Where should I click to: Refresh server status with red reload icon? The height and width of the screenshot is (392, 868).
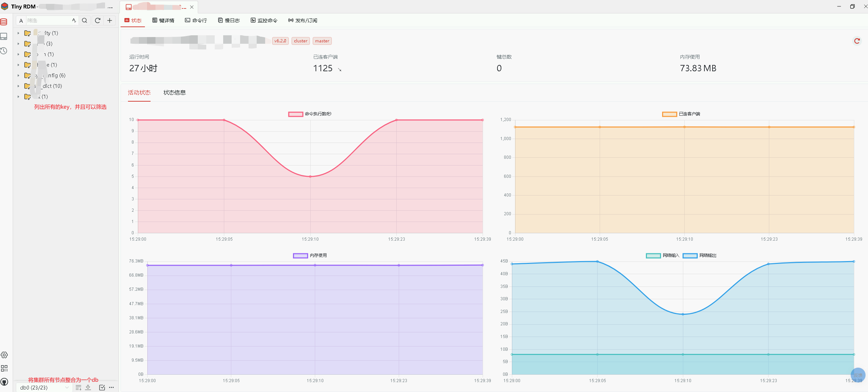coord(857,41)
